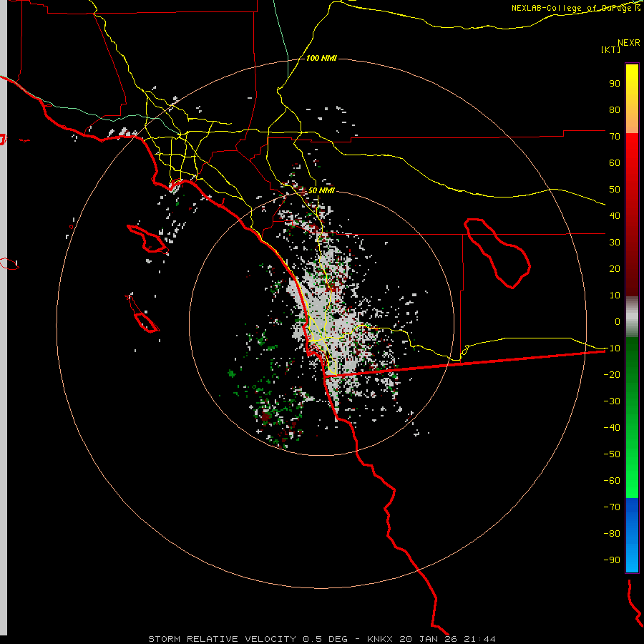644x644 pixels.
Task: Click the positive 10 scale value
Action: pyautogui.click(x=615, y=296)
